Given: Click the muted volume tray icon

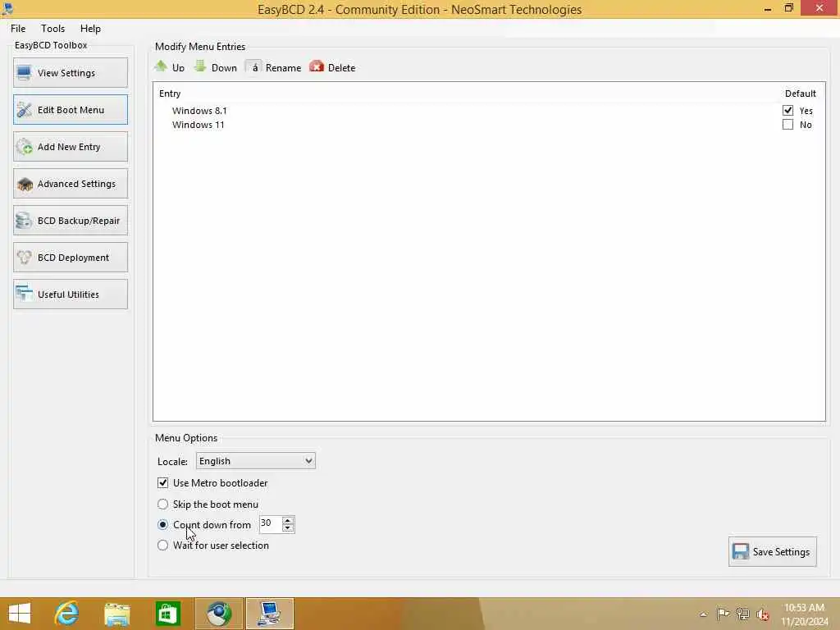Looking at the screenshot, I should coord(763,614).
